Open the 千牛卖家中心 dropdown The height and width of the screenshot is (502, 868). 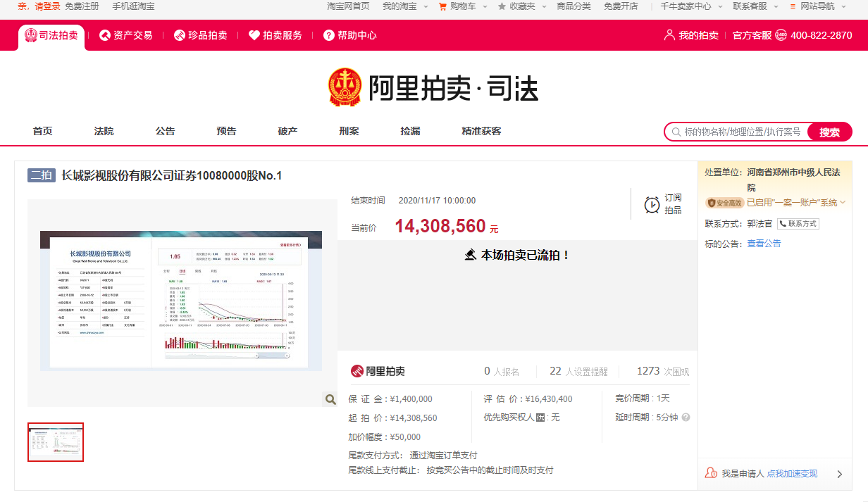[x=691, y=6]
